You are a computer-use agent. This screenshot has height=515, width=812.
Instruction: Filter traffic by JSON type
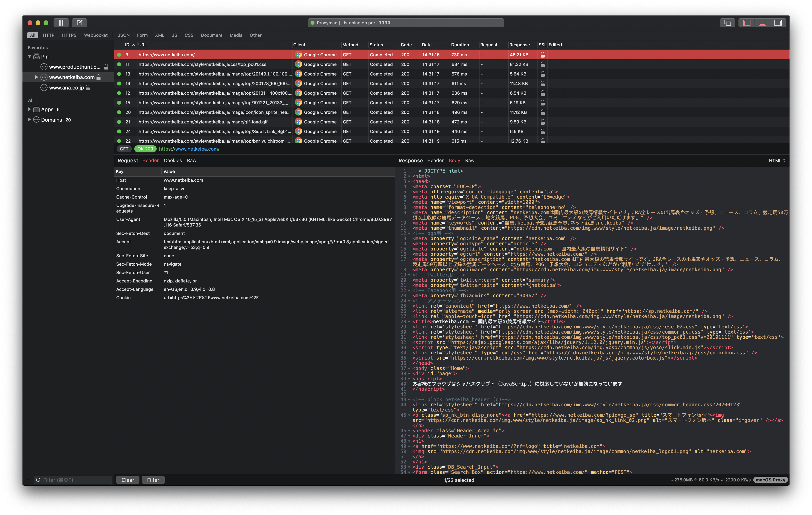click(x=123, y=35)
